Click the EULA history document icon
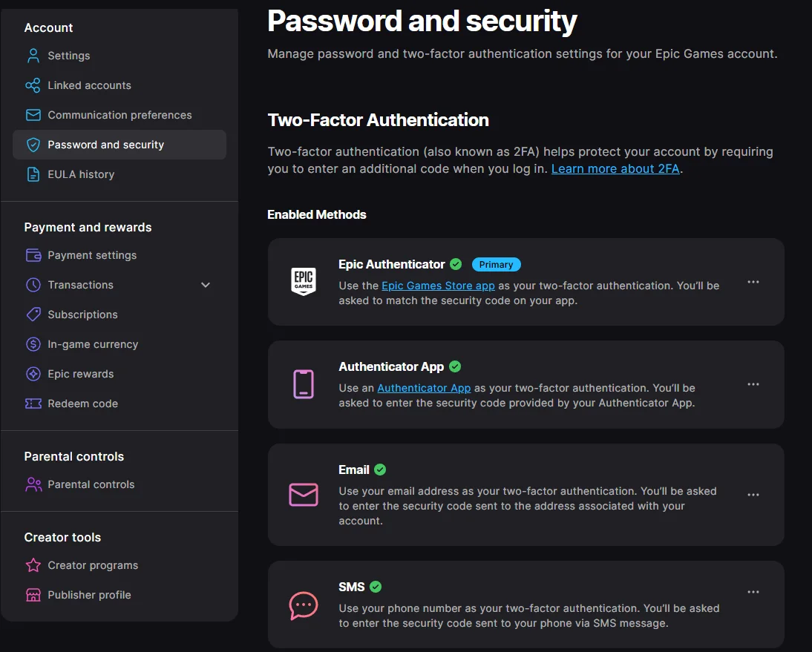The image size is (812, 652). (33, 174)
